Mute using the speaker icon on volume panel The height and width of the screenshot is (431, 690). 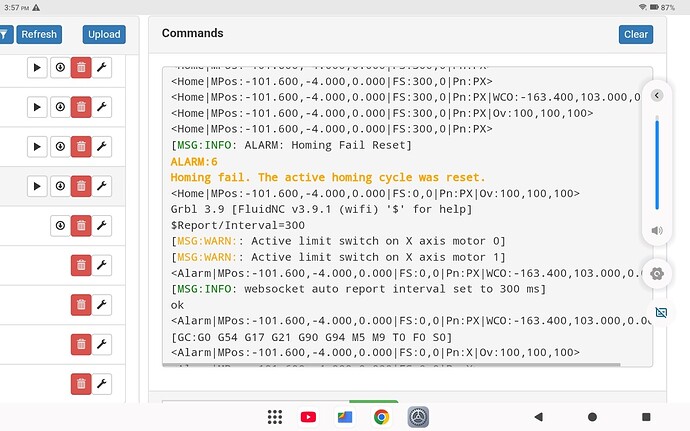(x=657, y=231)
